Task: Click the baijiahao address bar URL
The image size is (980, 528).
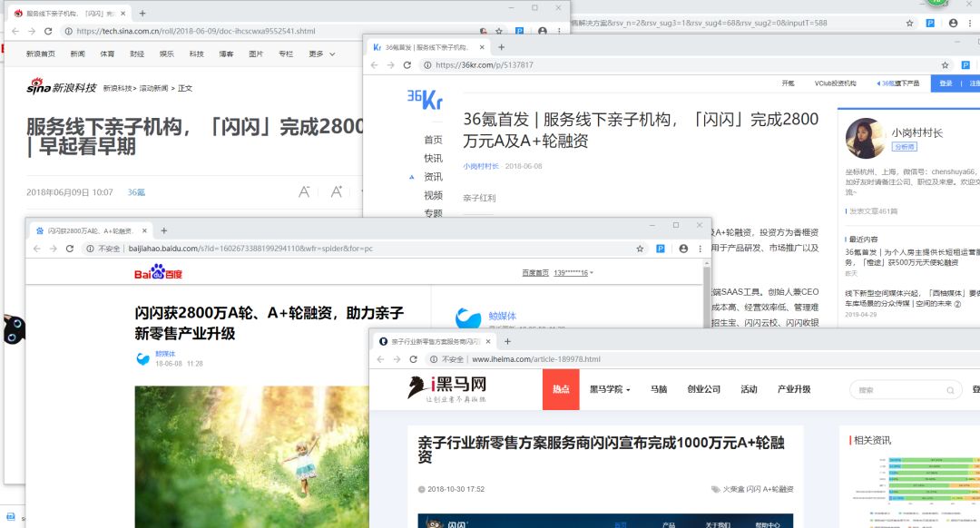Action: pos(250,248)
